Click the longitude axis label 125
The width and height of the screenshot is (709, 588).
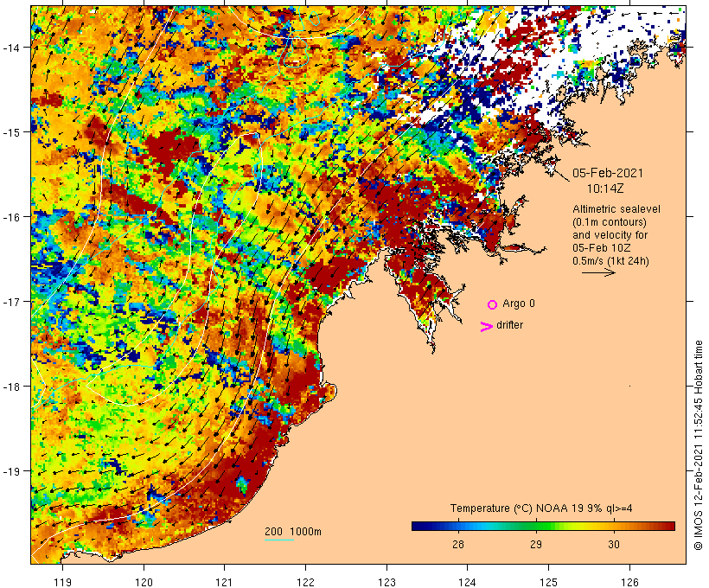point(549,582)
